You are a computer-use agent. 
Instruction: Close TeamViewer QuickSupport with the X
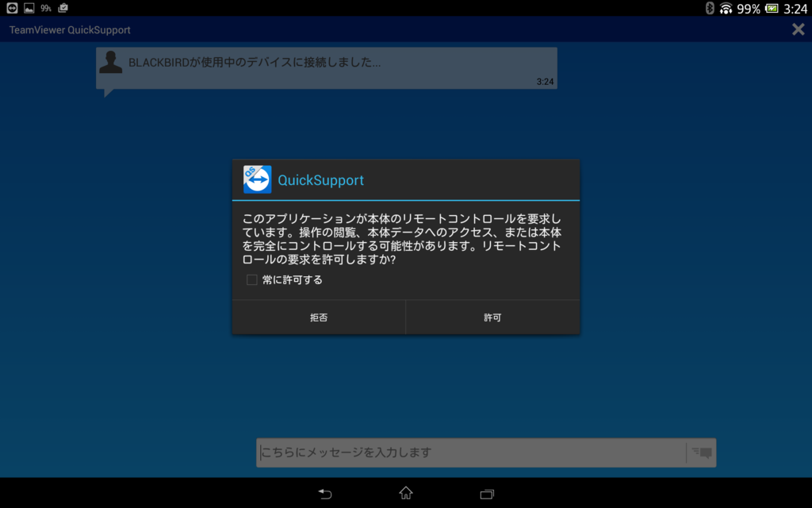[798, 29]
